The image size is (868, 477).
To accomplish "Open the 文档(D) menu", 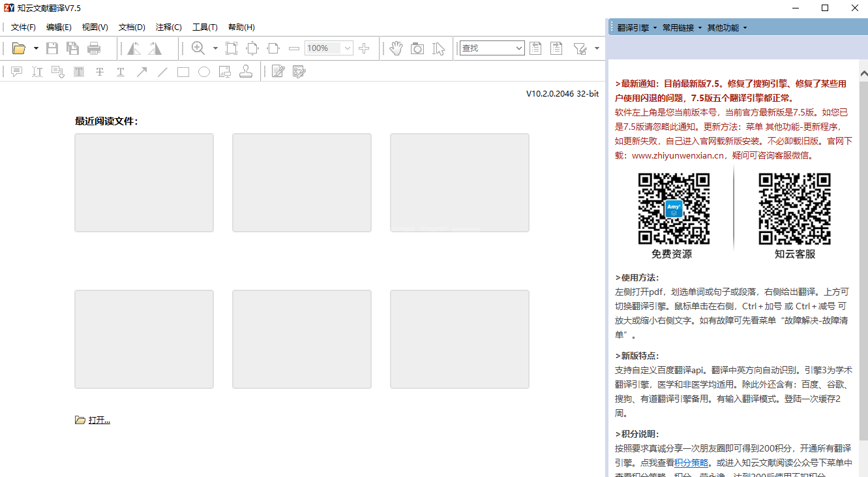I will click(x=132, y=27).
